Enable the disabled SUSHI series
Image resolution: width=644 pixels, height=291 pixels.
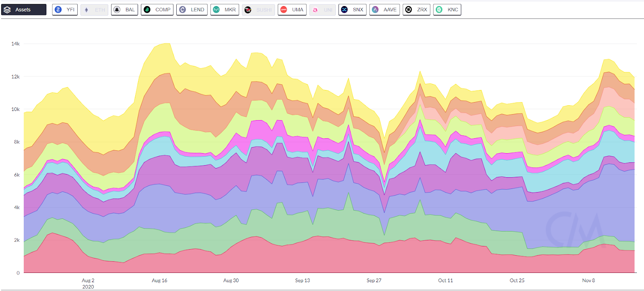coord(258,10)
